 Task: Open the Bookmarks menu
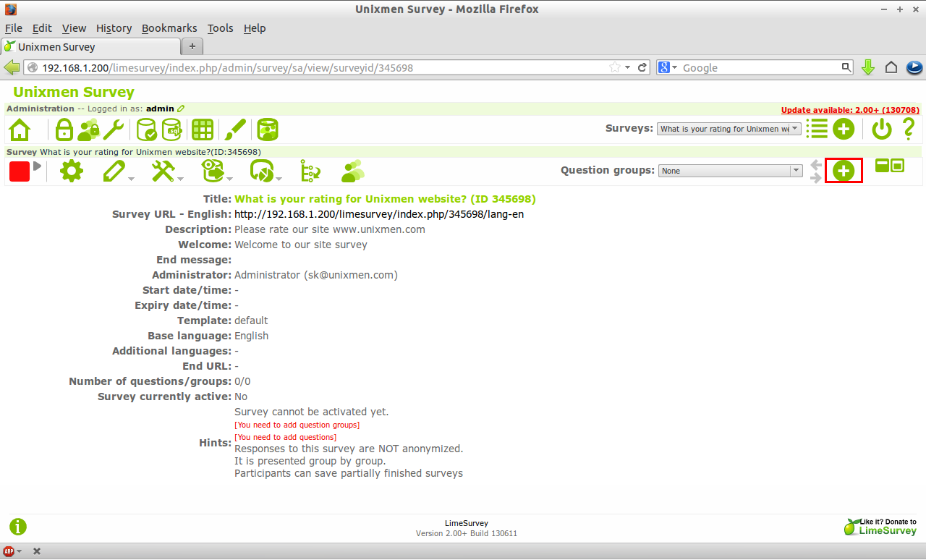(x=169, y=28)
